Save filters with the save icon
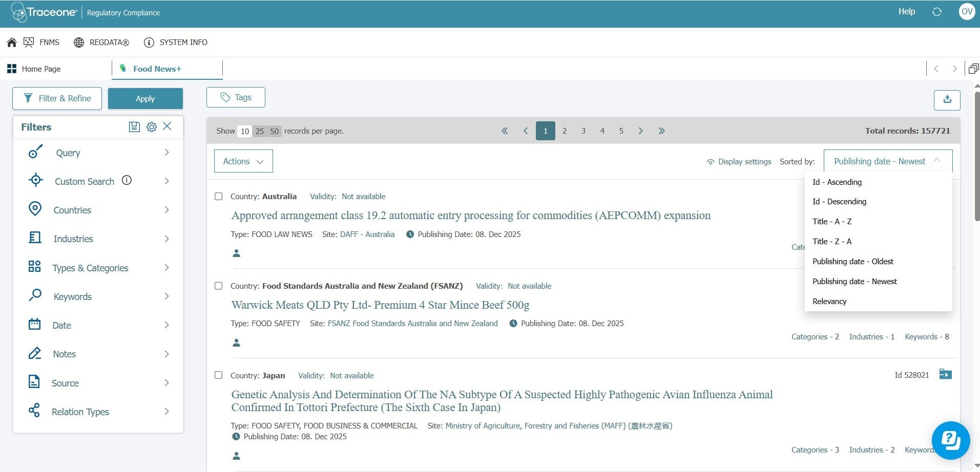The width and height of the screenshot is (980, 472). (x=134, y=127)
